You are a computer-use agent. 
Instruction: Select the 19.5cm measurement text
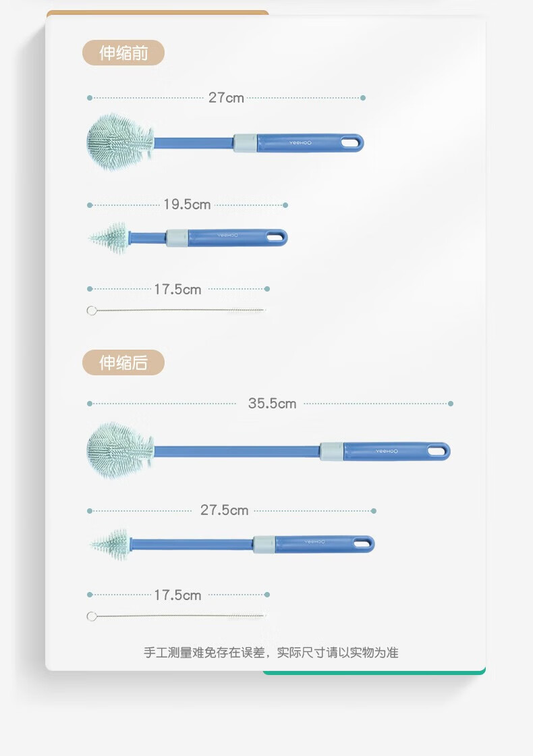coord(187,205)
